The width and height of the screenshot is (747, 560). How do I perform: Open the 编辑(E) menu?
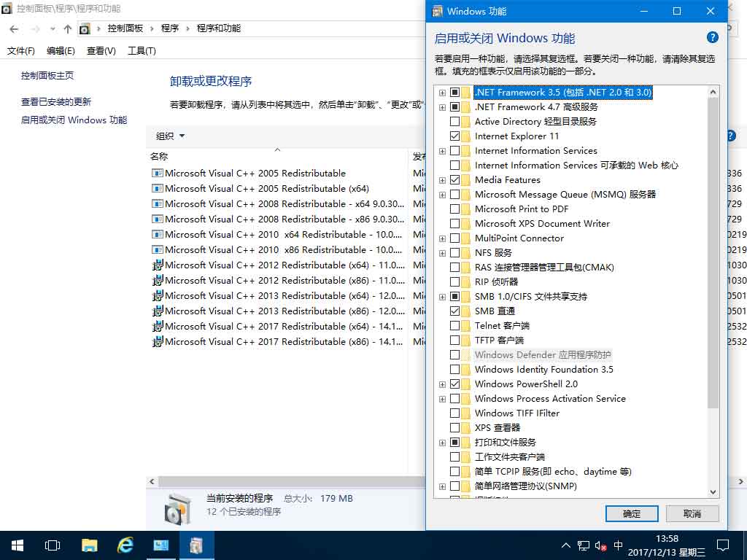pos(61,51)
